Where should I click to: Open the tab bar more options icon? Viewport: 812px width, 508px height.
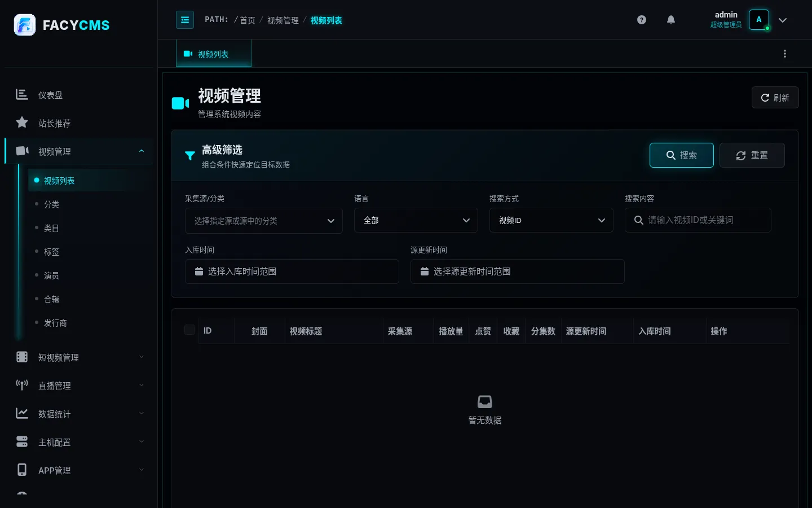785,54
